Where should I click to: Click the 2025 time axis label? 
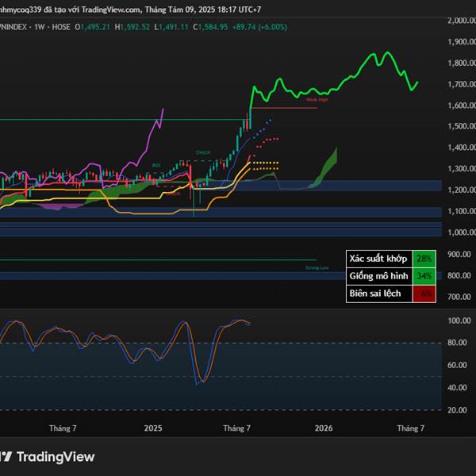tap(153, 428)
